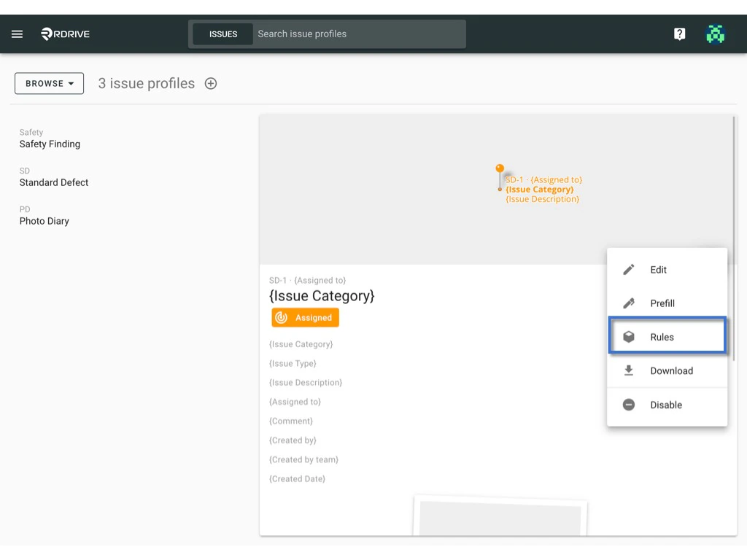Click the ISSUES label in the search bar
This screenshot has height=560, width=747.
[x=222, y=34]
